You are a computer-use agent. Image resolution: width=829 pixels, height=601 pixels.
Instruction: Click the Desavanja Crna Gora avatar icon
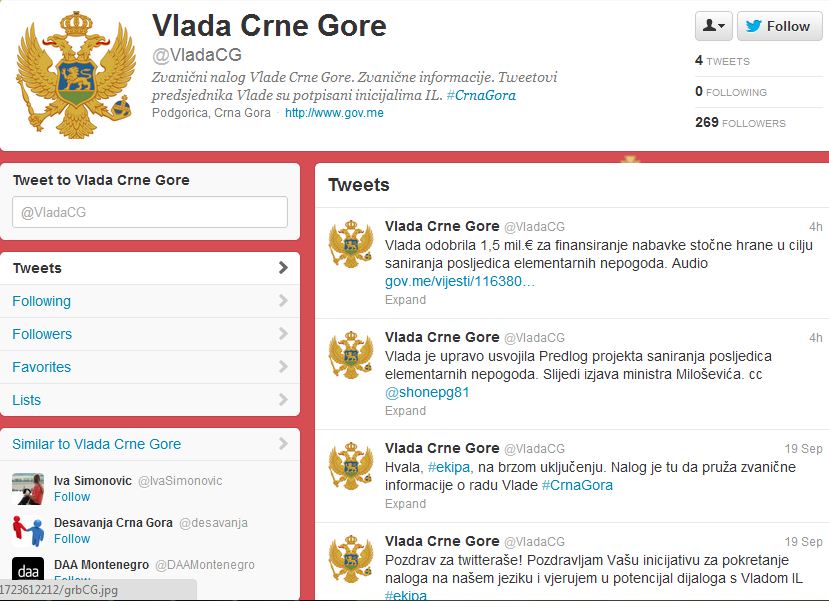[x=28, y=530]
